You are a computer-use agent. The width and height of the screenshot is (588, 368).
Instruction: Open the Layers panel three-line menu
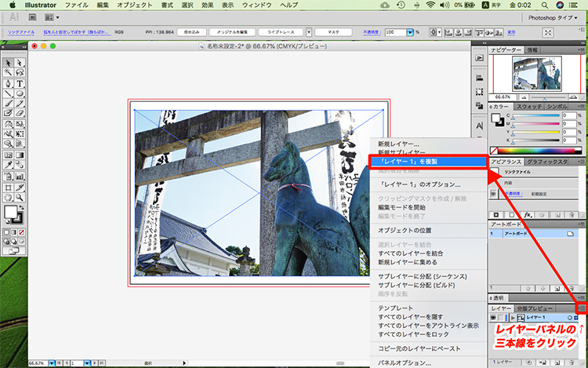[582, 309]
